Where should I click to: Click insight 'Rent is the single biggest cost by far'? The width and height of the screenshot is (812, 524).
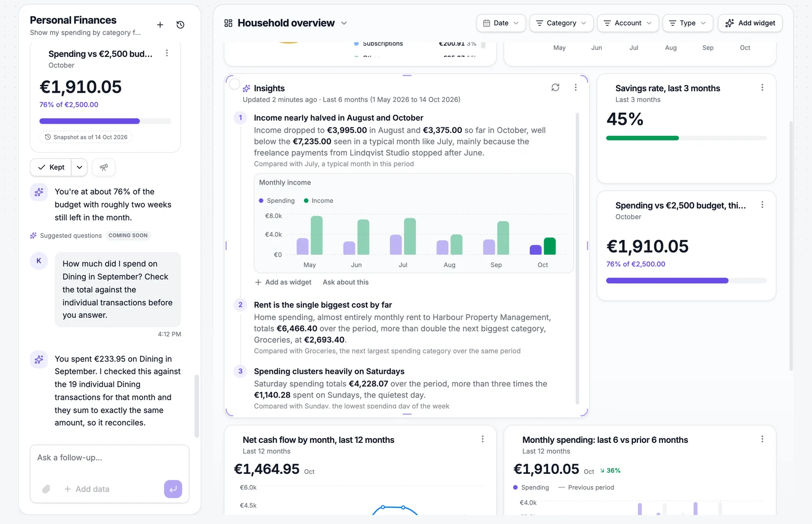coord(323,305)
